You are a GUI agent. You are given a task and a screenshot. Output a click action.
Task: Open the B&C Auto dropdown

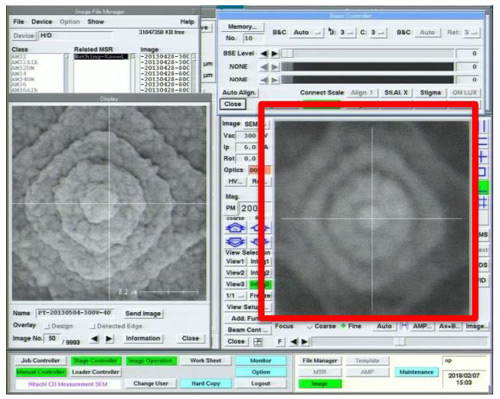pos(307,32)
